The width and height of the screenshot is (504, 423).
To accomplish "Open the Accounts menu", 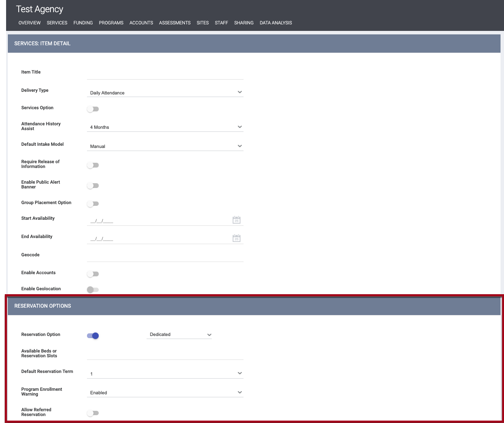I will click(141, 23).
